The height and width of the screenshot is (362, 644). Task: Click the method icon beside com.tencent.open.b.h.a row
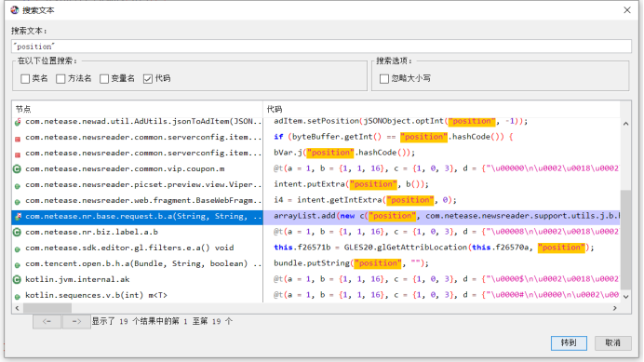tap(18, 264)
